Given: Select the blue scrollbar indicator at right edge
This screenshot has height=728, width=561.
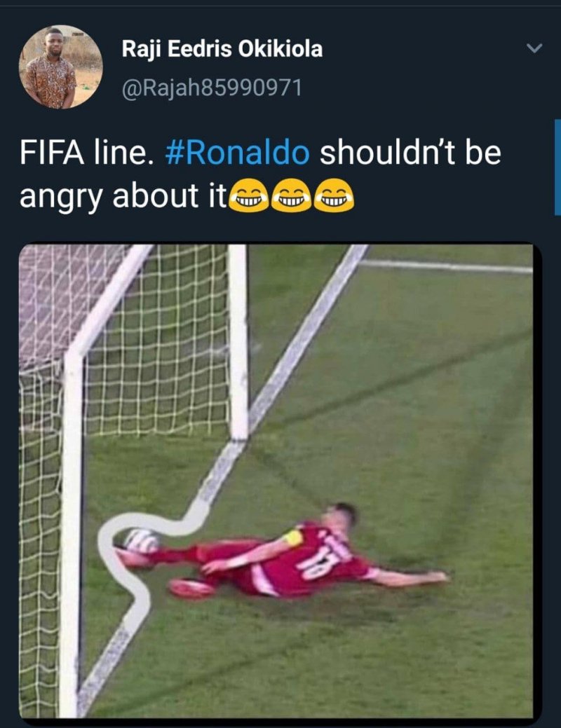Looking at the screenshot, I should point(557,167).
